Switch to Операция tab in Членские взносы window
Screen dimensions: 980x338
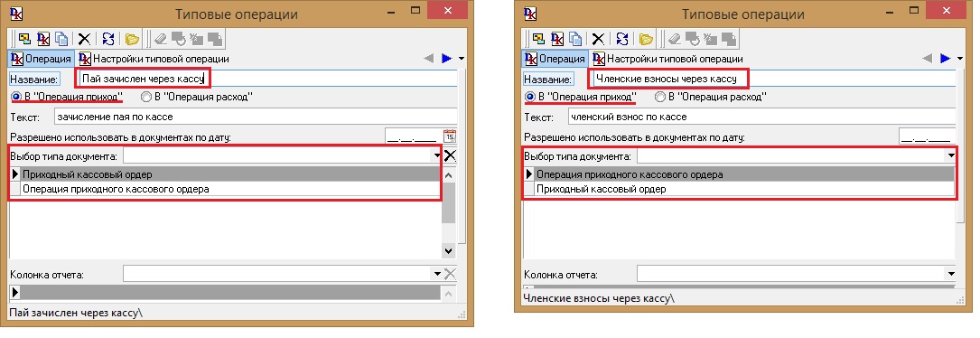pos(555,59)
